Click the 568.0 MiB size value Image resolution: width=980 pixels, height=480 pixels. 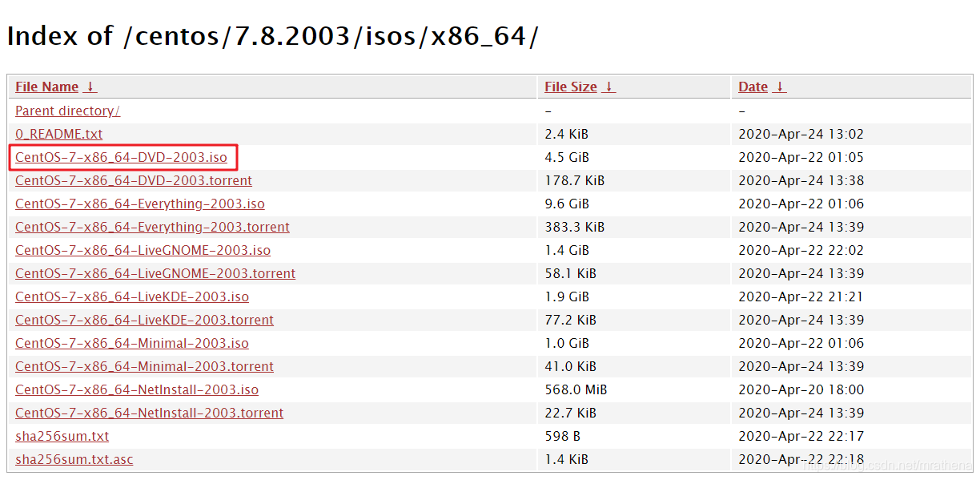[x=576, y=389]
